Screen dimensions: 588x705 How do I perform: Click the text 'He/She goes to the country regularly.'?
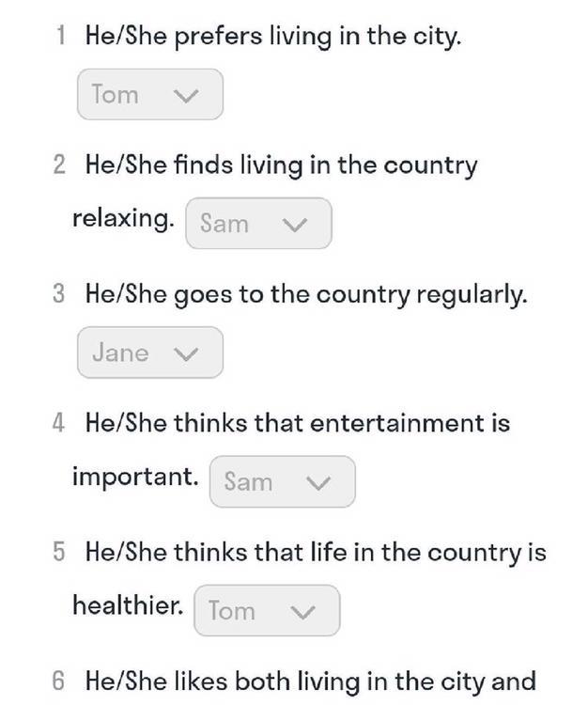[x=306, y=294]
